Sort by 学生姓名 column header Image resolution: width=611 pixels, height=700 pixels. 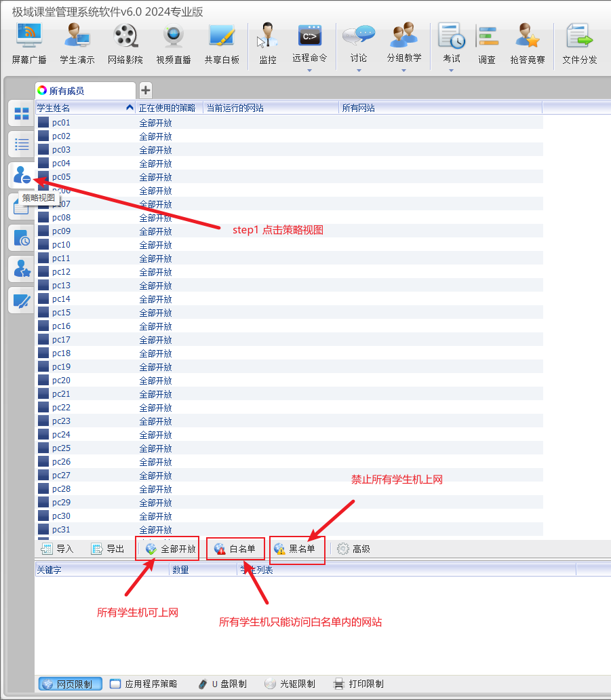(81, 108)
